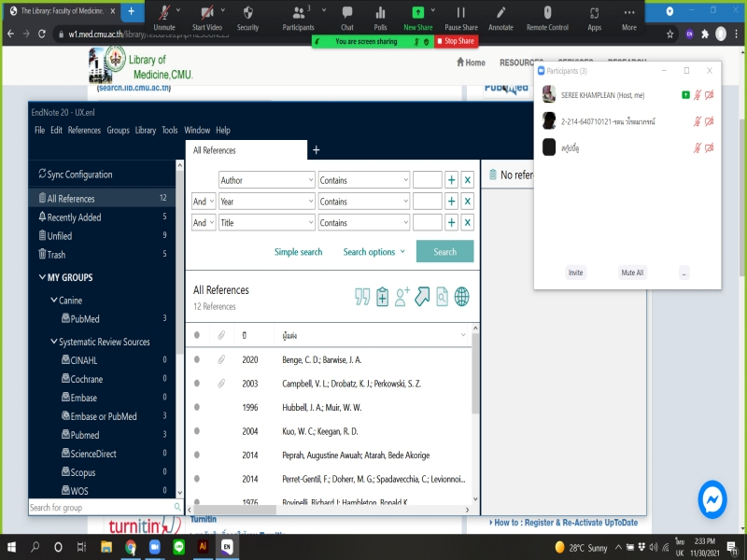Unmute microphone in Zoom toolbar
The width and height of the screenshot is (747, 560).
point(164,17)
